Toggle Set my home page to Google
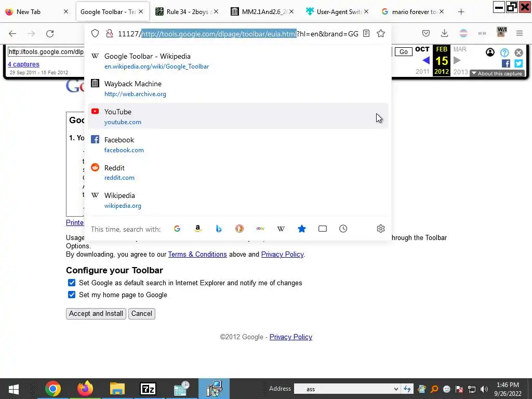The image size is (532, 399). coord(72,295)
